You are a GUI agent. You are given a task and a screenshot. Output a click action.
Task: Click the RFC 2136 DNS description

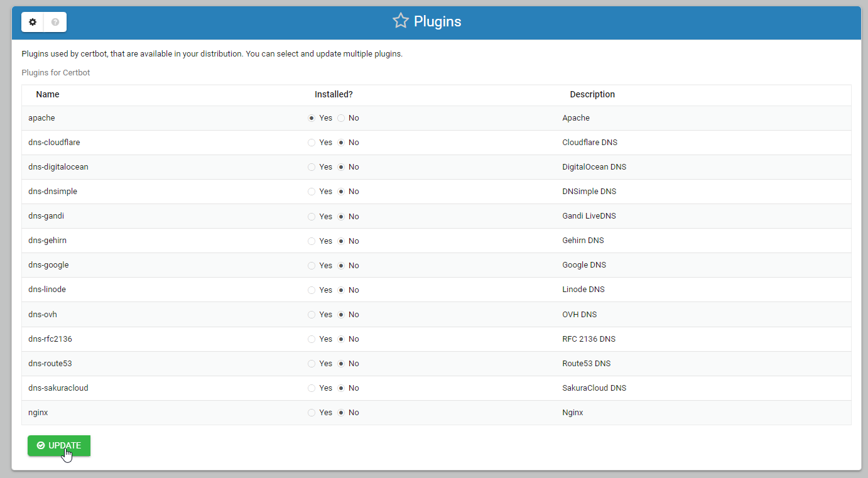point(589,339)
